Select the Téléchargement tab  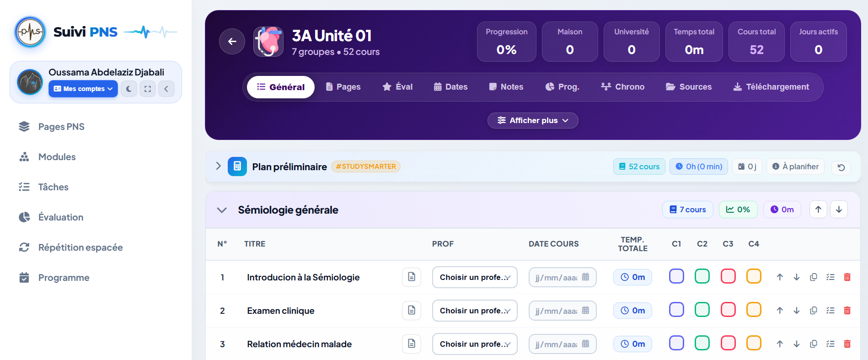771,87
